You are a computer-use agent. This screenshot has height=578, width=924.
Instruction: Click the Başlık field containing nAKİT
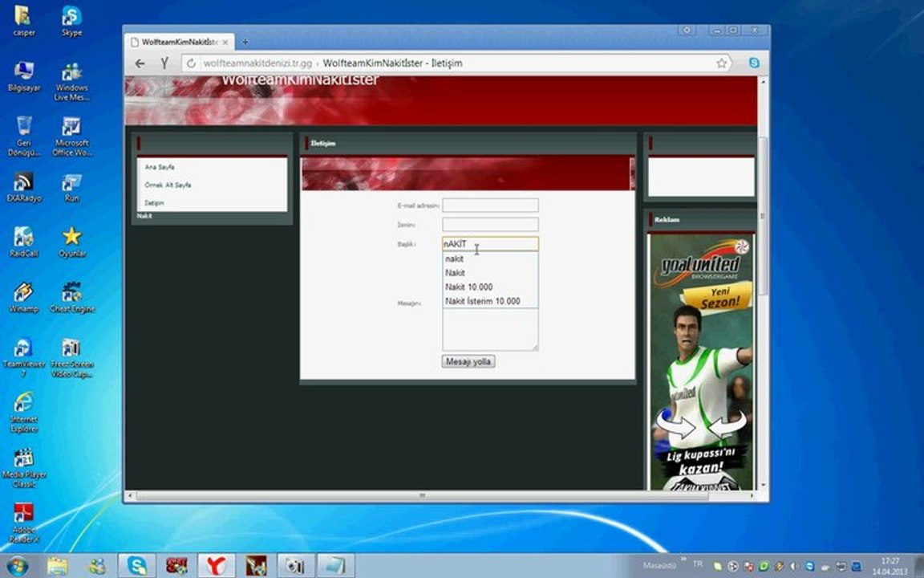tap(490, 243)
